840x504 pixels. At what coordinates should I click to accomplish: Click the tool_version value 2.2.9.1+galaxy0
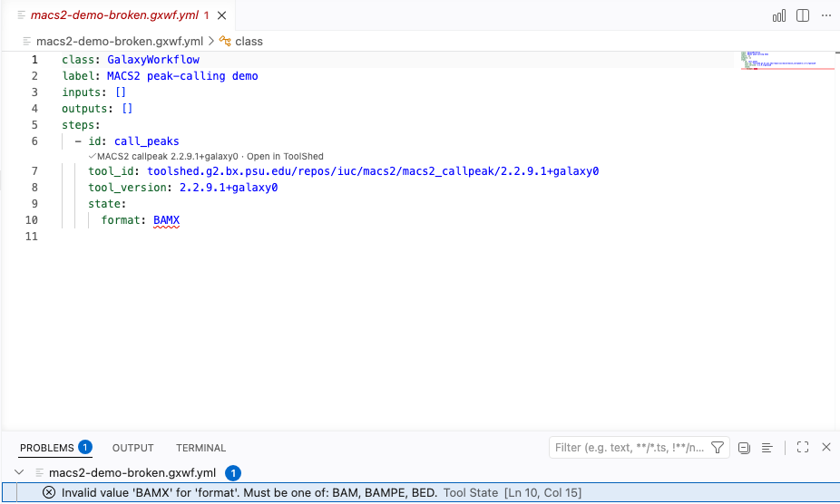point(229,188)
